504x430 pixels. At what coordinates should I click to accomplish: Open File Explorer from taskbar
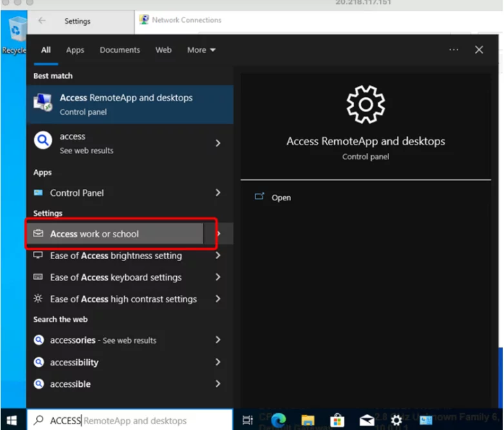coord(308,420)
